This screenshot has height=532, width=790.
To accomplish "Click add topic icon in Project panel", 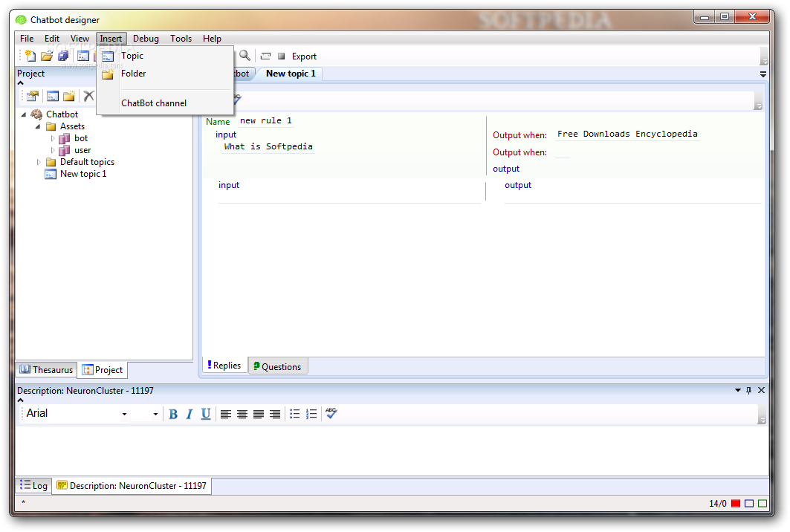I will 53,96.
